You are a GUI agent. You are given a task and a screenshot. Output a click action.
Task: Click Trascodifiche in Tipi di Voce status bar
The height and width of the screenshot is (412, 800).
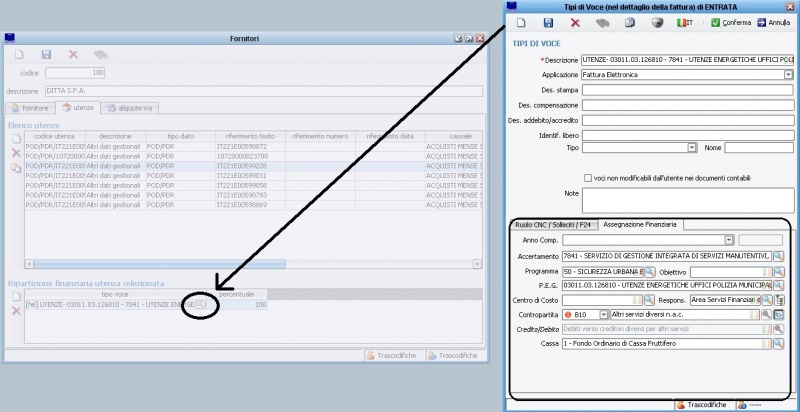click(x=701, y=404)
